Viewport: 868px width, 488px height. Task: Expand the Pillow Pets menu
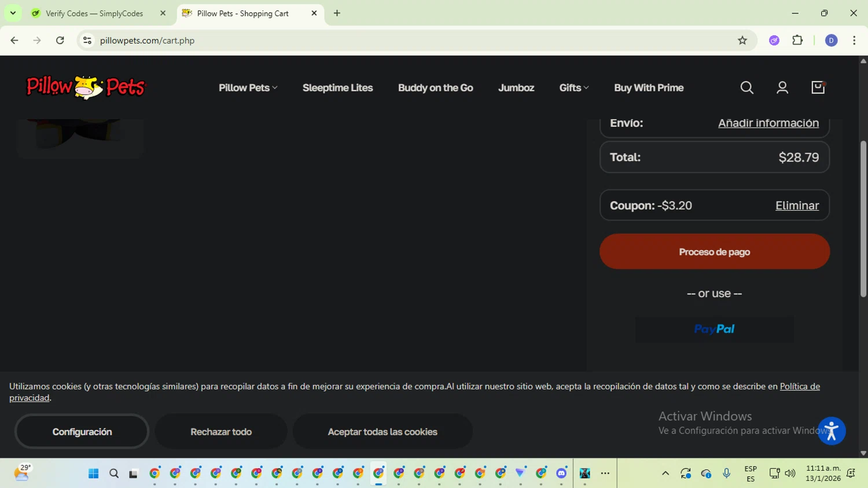click(248, 88)
